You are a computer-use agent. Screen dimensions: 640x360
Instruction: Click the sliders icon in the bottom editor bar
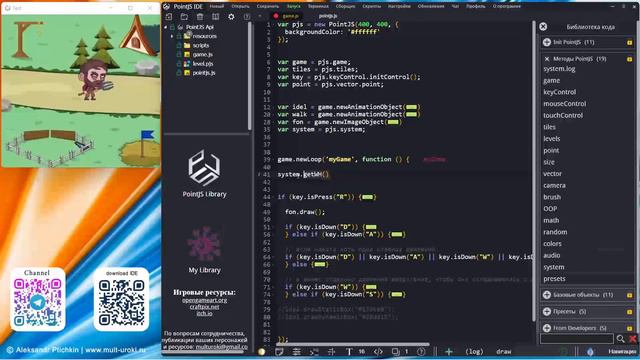click(x=297, y=351)
